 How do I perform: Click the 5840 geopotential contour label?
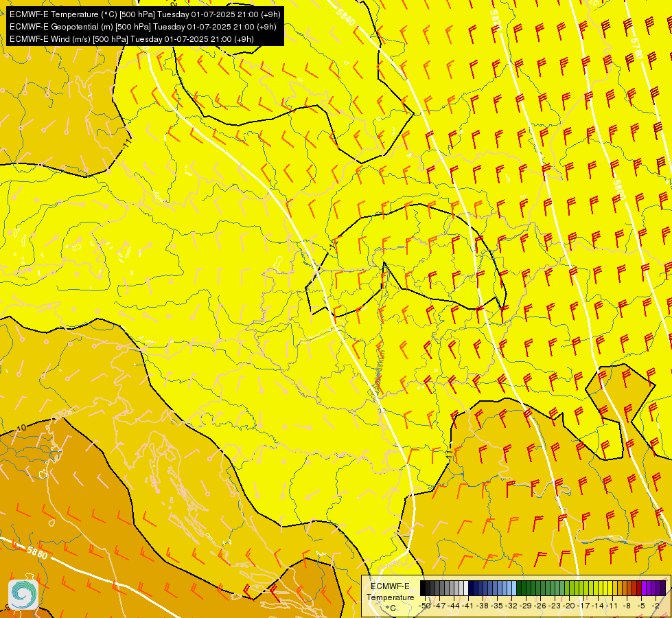click(x=346, y=17)
